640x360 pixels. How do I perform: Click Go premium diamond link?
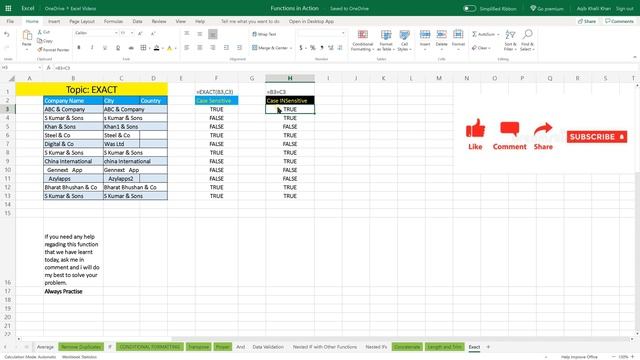coord(547,8)
